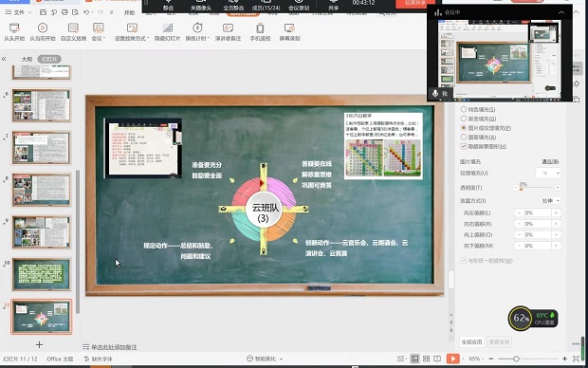Open texture fill (纹理填充) dropdown
This screenshot has width=588, height=368.
(x=548, y=173)
